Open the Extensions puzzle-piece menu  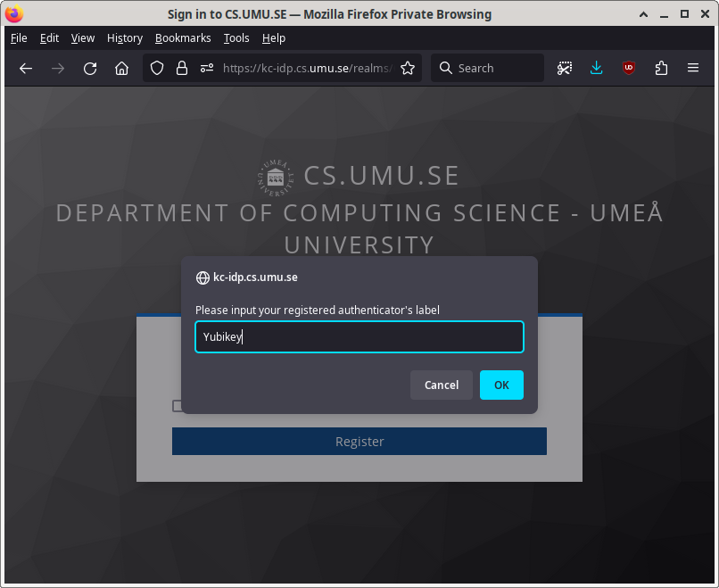pos(661,69)
